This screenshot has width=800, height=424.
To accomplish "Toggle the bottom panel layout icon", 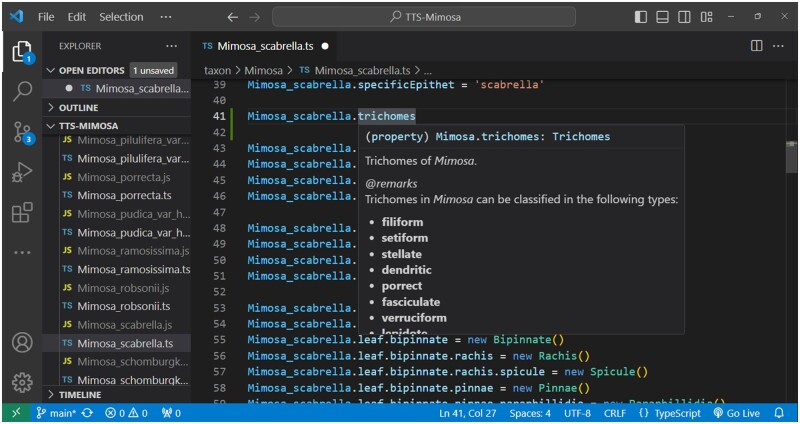I will (662, 17).
